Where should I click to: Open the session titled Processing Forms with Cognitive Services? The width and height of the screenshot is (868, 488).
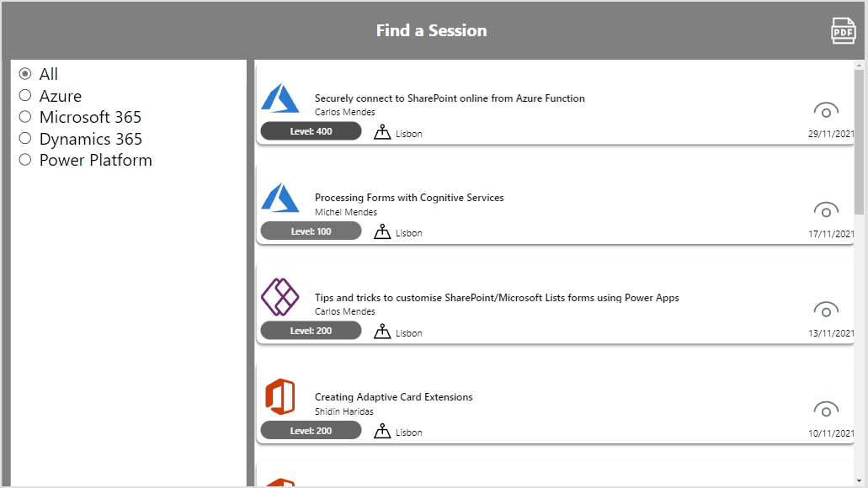(409, 198)
